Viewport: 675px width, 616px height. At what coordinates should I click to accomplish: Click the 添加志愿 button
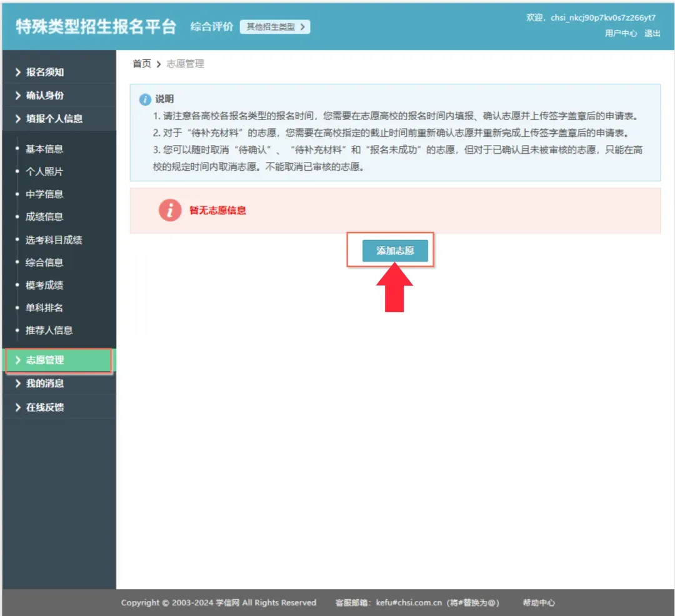pos(395,251)
